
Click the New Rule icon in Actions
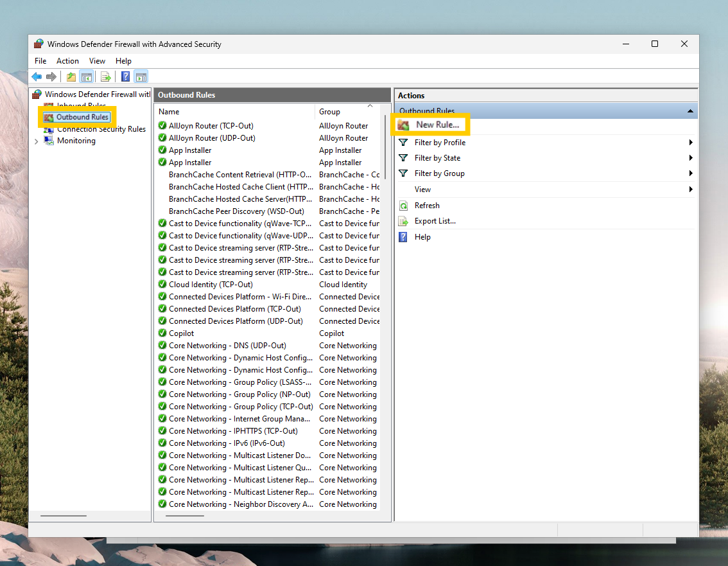pos(403,125)
